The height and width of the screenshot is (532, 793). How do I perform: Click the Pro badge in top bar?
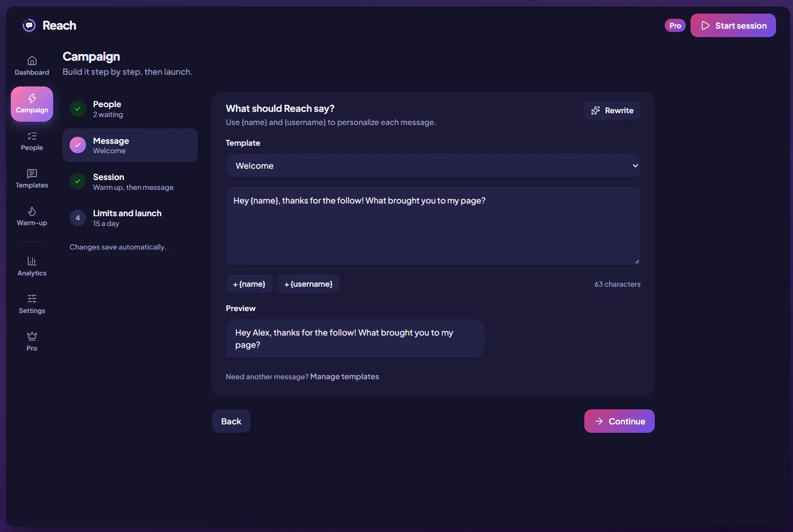675,25
